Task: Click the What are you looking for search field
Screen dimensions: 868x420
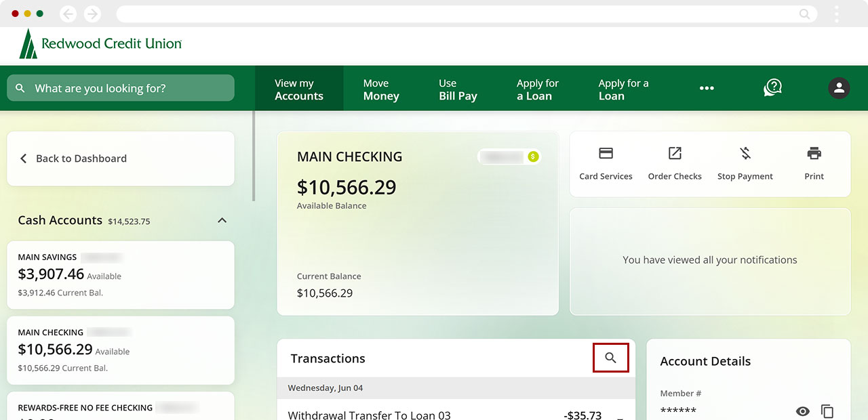Action: pyautogui.click(x=121, y=88)
